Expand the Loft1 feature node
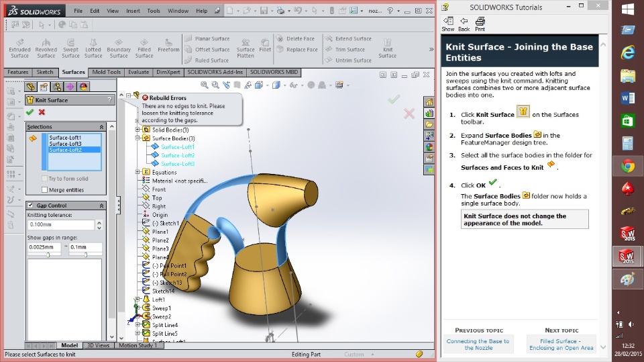The width and height of the screenshot is (644, 362). (138, 300)
